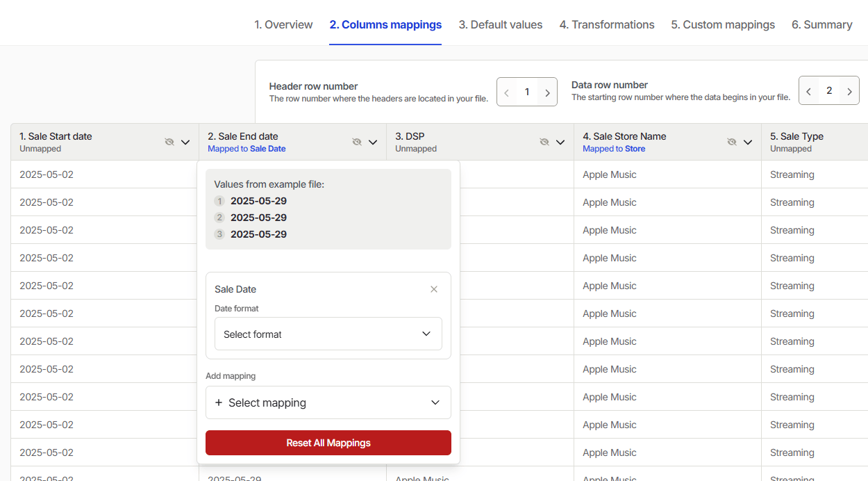Click second example value 2025-05-29
The height and width of the screenshot is (481, 868).
tap(258, 218)
